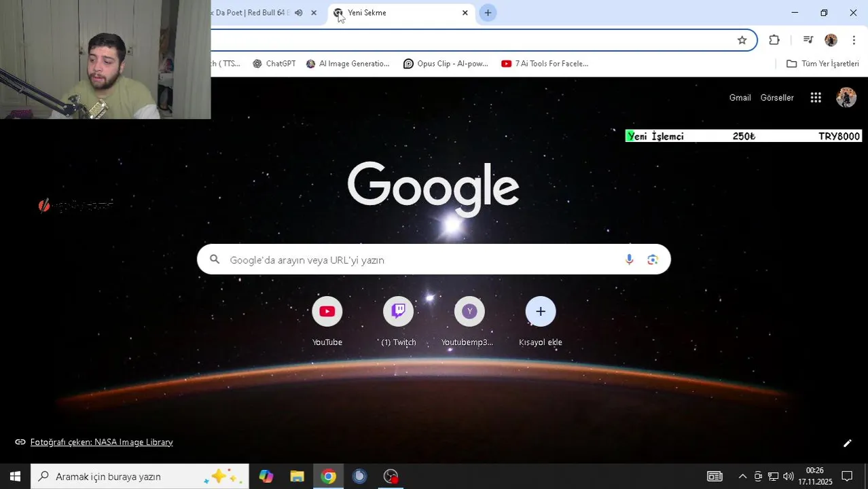The width and height of the screenshot is (868, 489).
Task: Open the Copilot taskbar icon
Action: pyautogui.click(x=266, y=477)
